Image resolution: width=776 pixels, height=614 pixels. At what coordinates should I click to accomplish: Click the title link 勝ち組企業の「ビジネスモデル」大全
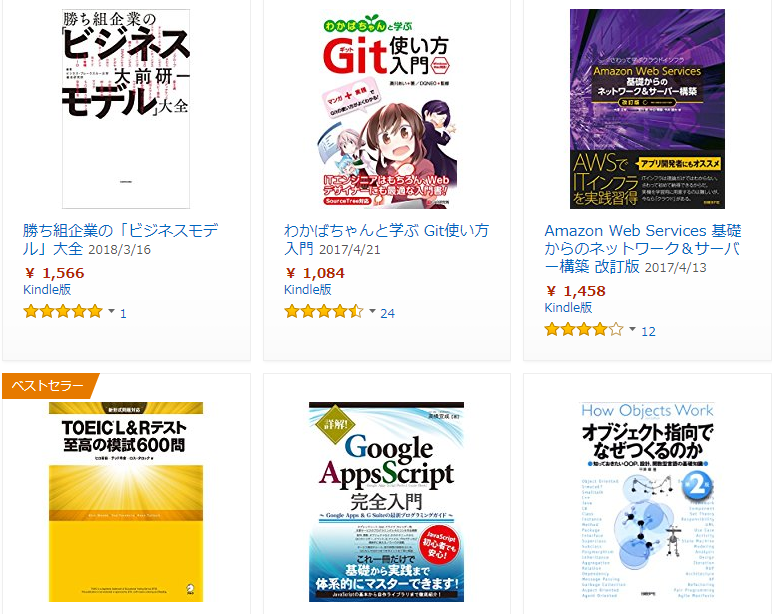(120, 239)
